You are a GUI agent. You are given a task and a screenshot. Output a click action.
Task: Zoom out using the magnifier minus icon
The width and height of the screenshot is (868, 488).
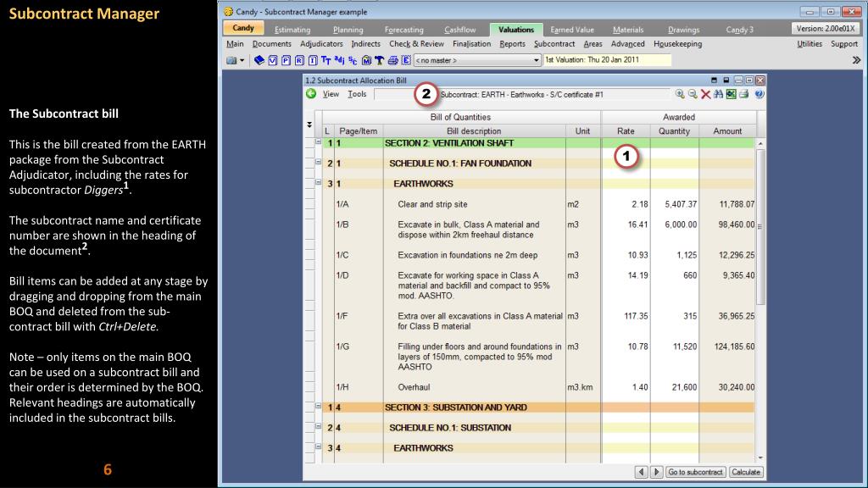click(x=693, y=95)
